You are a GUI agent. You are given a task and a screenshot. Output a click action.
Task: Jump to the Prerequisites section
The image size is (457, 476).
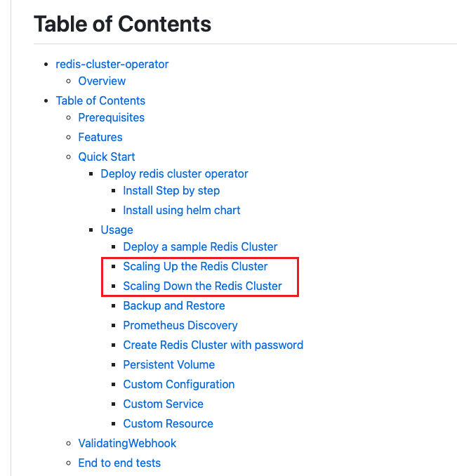(x=112, y=117)
